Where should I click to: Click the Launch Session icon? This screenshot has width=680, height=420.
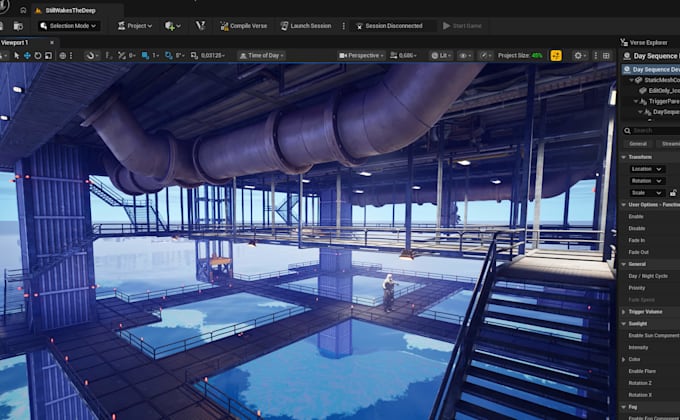[x=284, y=26]
